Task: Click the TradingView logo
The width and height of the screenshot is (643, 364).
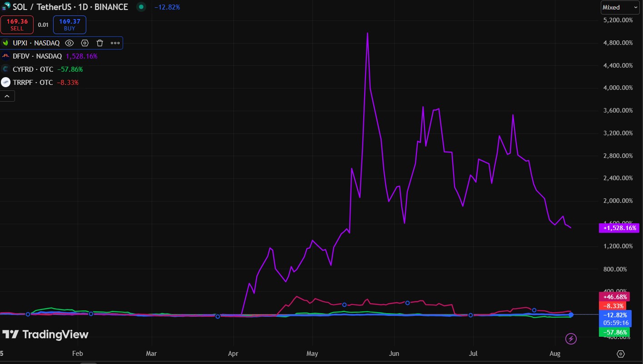Action: tap(45, 334)
